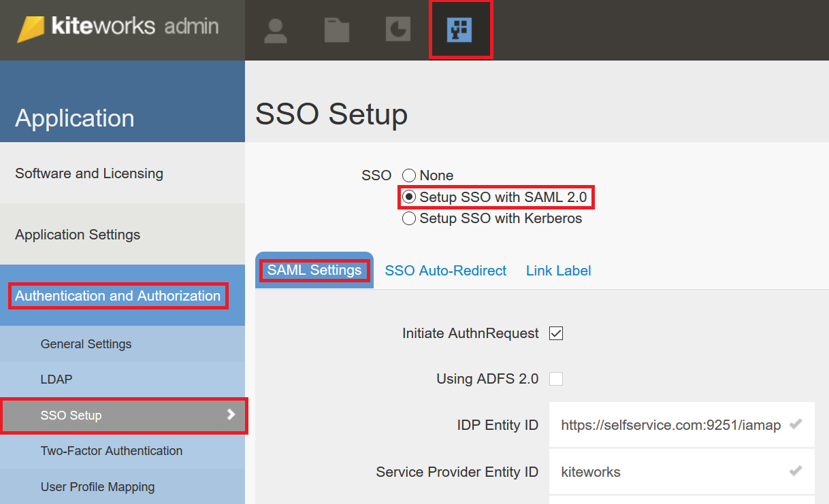
Task: Switch to Link Label tab
Action: (x=558, y=271)
